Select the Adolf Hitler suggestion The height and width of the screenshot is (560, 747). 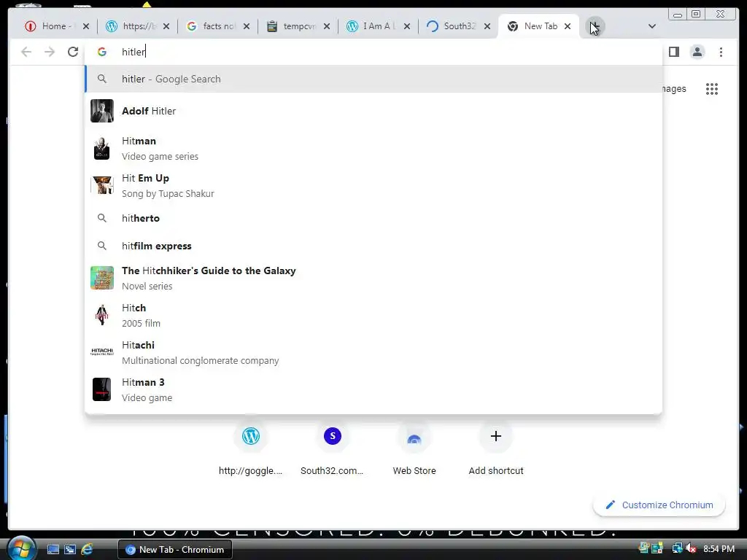click(373, 111)
